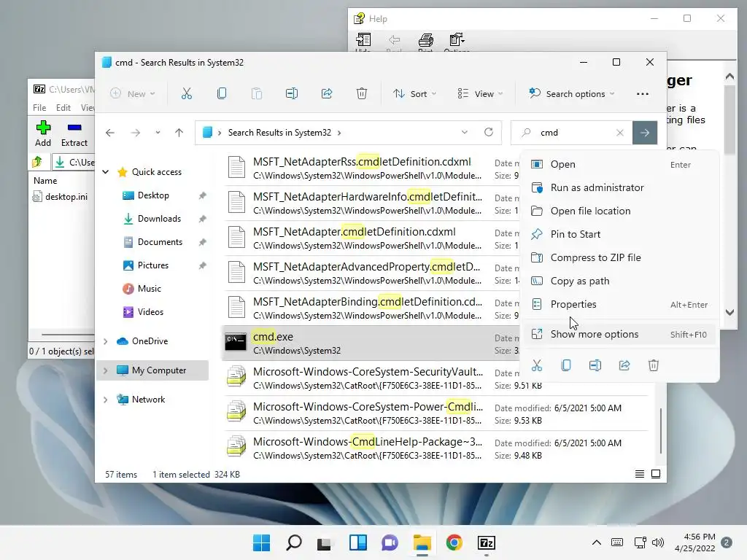This screenshot has height=560, width=747.
Task: Open taskbar Search
Action: 293,542
